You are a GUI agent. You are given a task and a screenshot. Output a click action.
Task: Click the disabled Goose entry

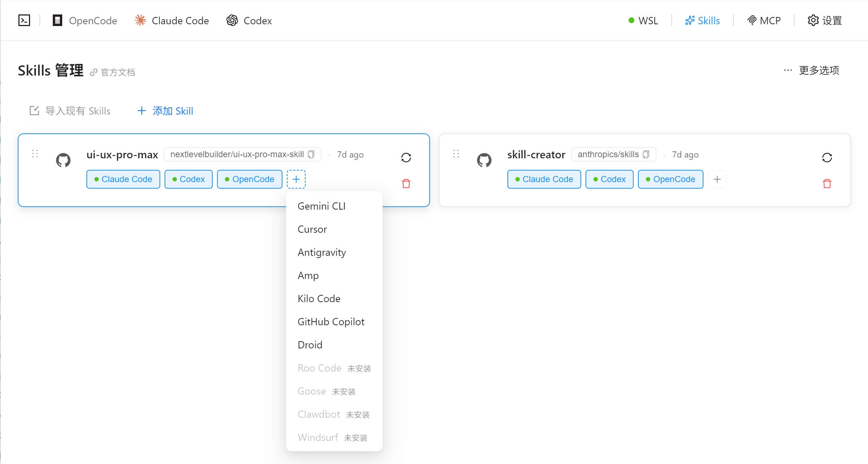(334, 391)
